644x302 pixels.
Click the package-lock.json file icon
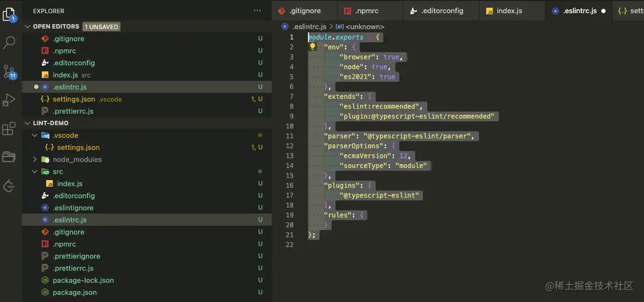pyautogui.click(x=45, y=280)
